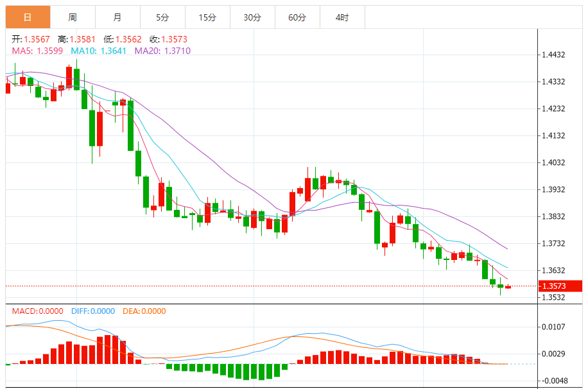Screen dimensions: 588x389
Task: Click the 0.0029 MACD axis label
Action: pos(553,354)
